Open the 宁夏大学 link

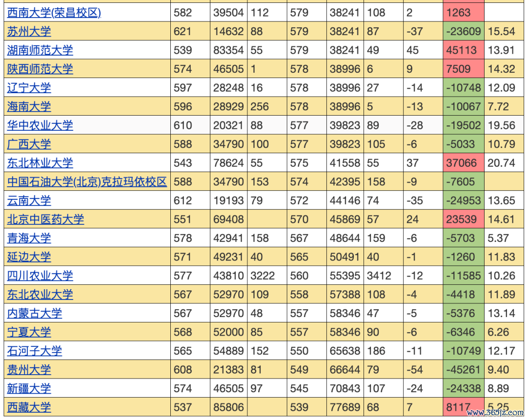tap(29, 333)
